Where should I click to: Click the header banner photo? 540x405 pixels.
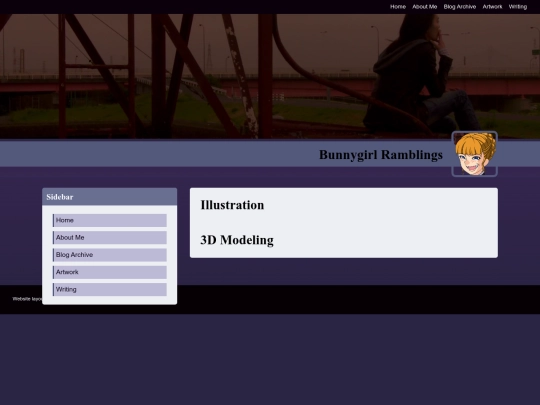pyautogui.click(x=270, y=76)
